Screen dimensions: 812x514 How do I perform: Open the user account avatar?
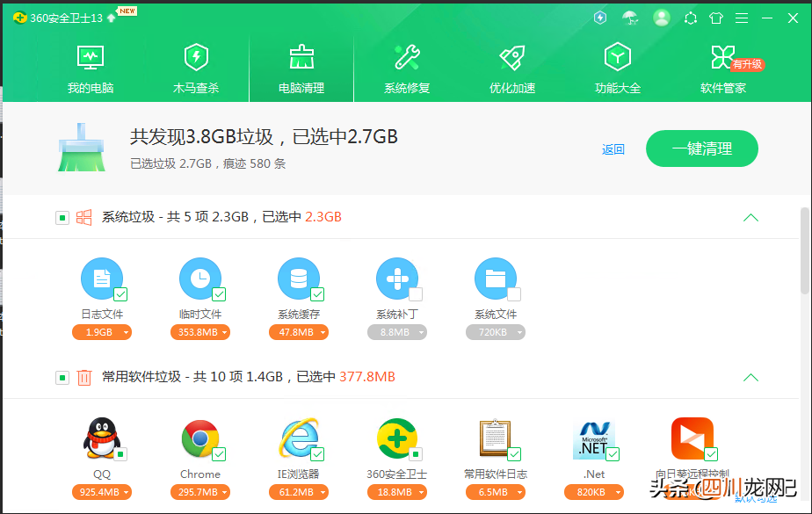pos(662,18)
